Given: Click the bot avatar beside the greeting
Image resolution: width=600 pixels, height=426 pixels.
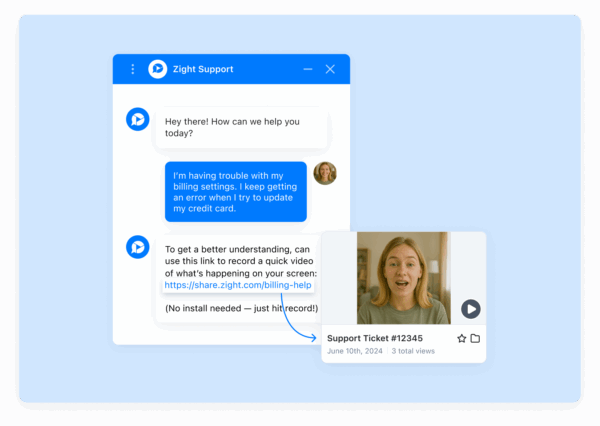Looking at the screenshot, I should click(x=137, y=119).
